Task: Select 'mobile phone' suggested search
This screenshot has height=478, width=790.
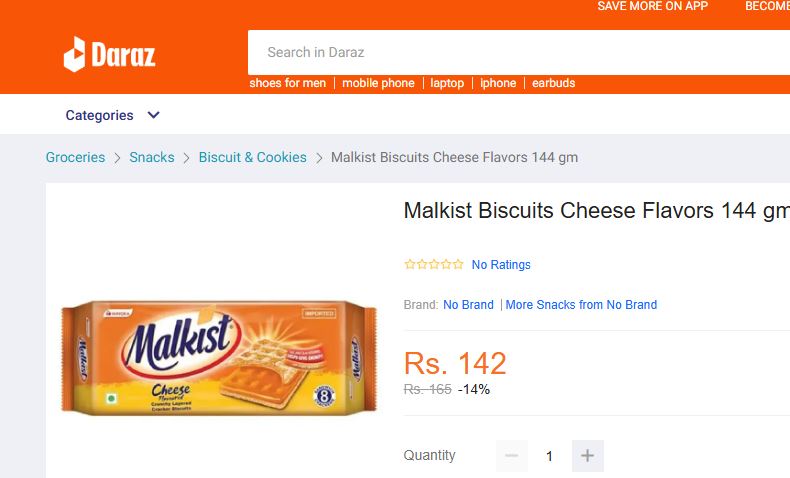Action: pyautogui.click(x=378, y=83)
